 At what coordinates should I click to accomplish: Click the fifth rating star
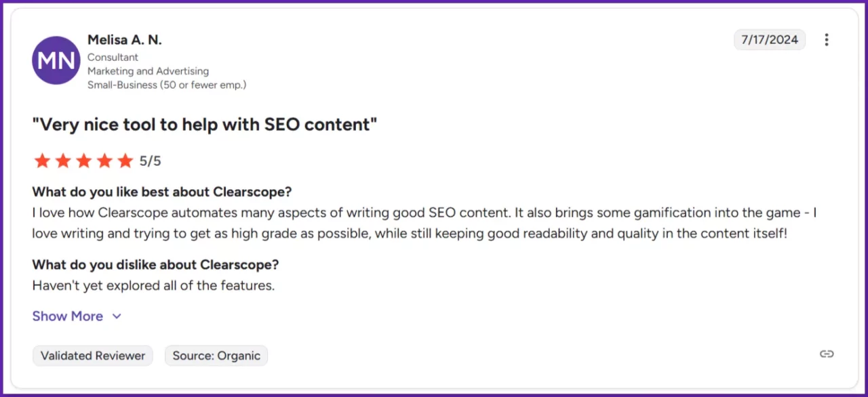pos(125,161)
